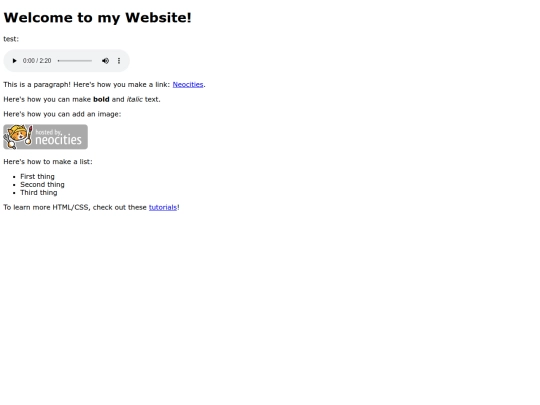Click the 'This is a paragraph!' sentence

click(x=37, y=84)
